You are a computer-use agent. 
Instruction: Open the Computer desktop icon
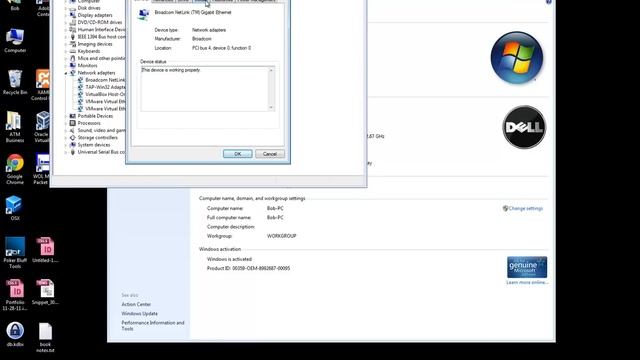tap(15, 40)
